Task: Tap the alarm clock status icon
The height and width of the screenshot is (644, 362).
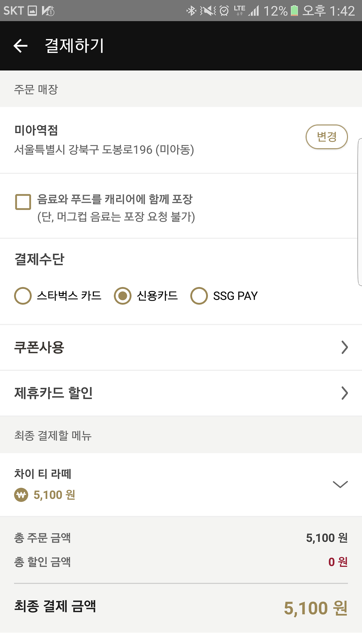Action: click(x=224, y=11)
